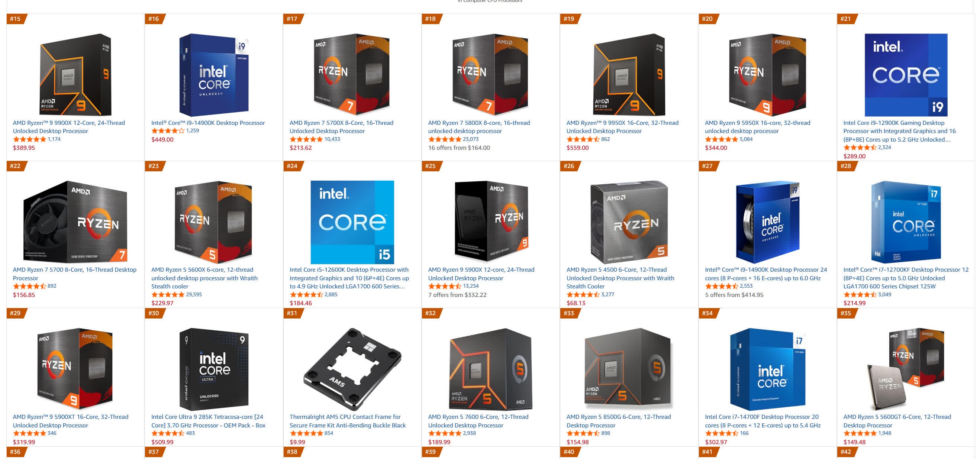Click the star rating under Intel Core i9-14900K #16
This screenshot has width=980, height=459.
(x=168, y=130)
